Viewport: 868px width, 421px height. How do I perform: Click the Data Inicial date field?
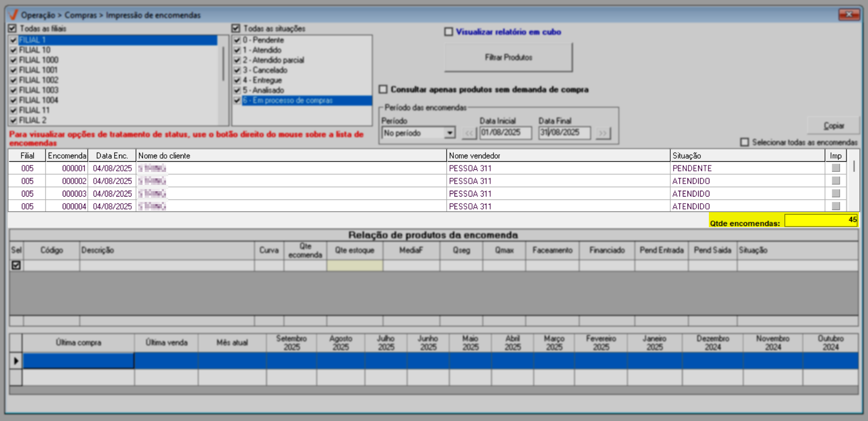[x=505, y=133]
